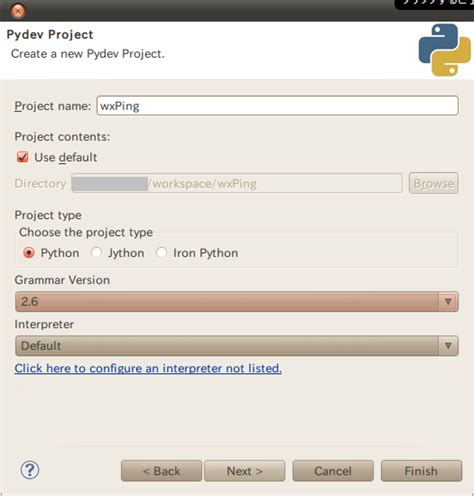
Task: Select the Python project type radio
Action: coord(29,253)
